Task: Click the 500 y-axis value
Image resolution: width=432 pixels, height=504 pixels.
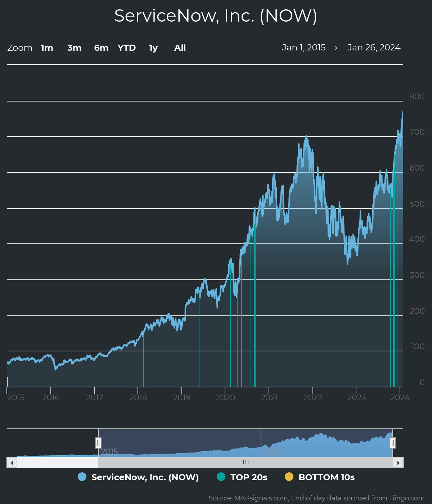Action: pos(417,204)
